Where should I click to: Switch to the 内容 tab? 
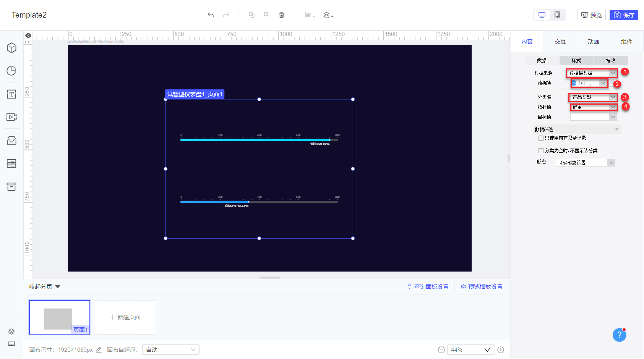pyautogui.click(x=527, y=41)
